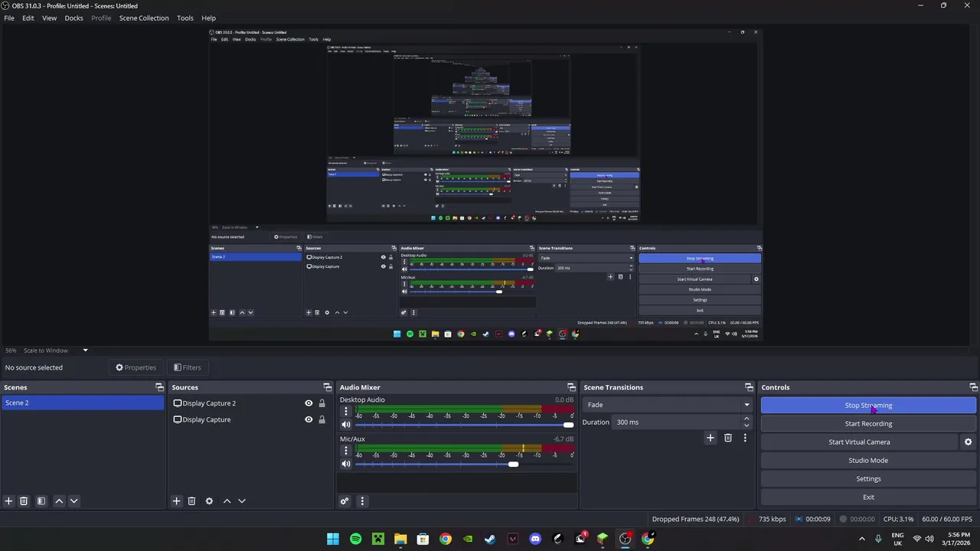Add a scene transition with plus icon

tap(710, 438)
